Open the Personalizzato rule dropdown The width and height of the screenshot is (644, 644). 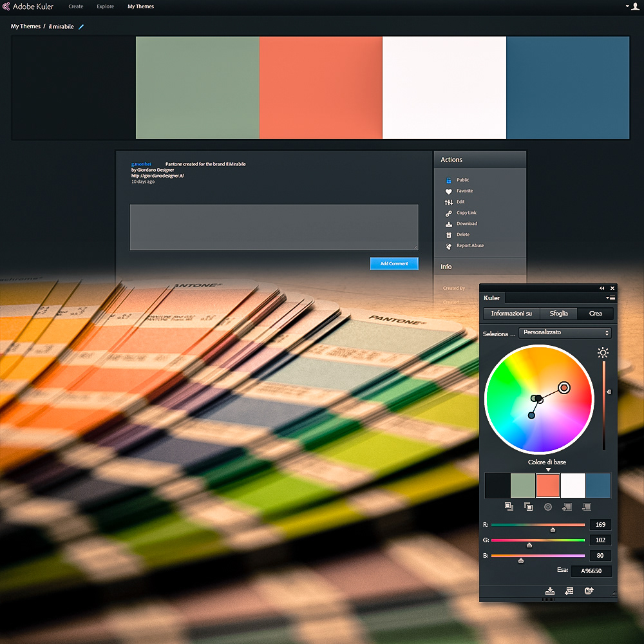565,332
